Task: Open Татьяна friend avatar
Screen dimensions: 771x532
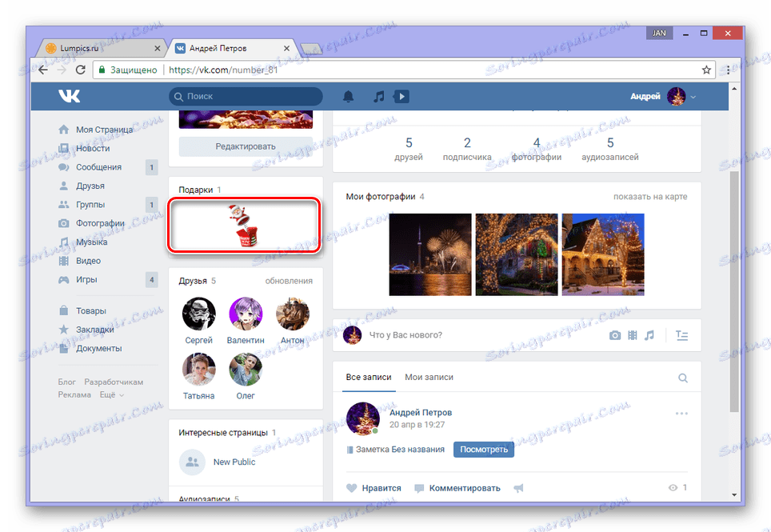Action: tap(198, 370)
